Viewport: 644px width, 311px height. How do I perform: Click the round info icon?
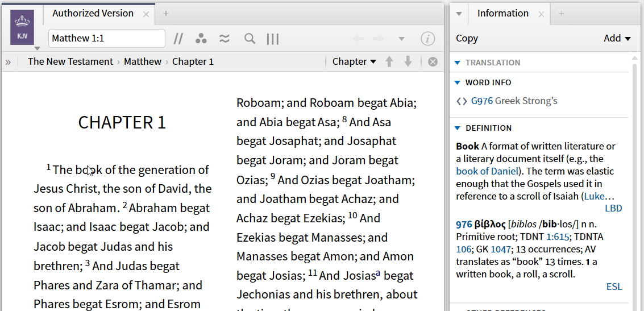pyautogui.click(x=428, y=39)
